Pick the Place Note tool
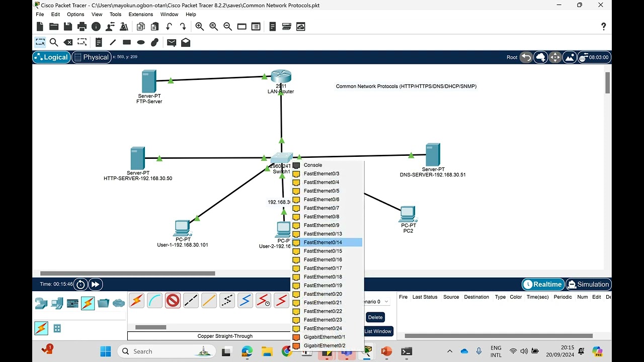This screenshot has width=644, height=362. [x=99, y=43]
